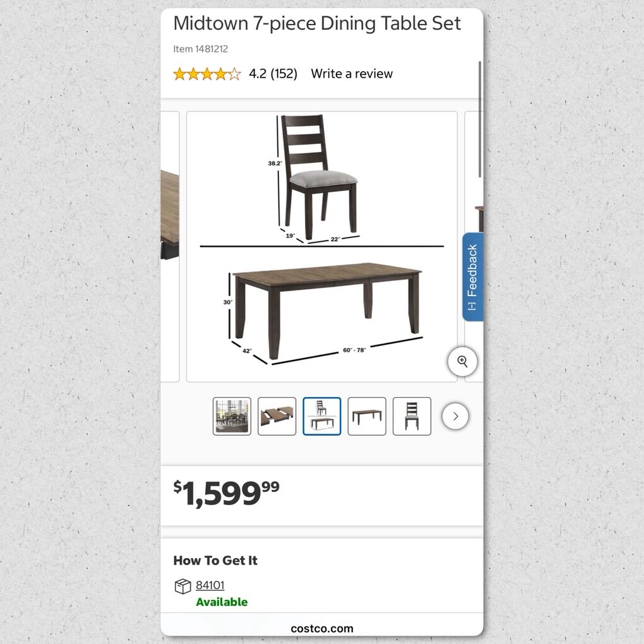Click the costco.com address text
The width and height of the screenshot is (644, 644).
tap(322, 628)
